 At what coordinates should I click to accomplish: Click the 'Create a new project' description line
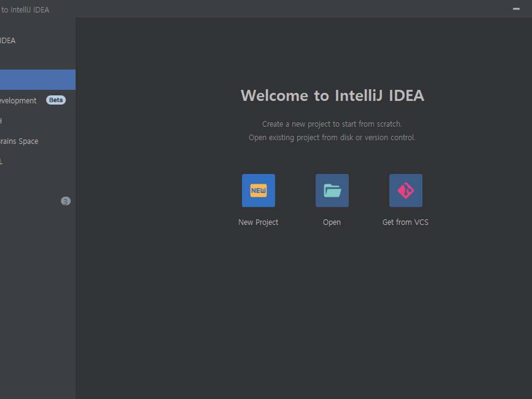click(x=332, y=124)
